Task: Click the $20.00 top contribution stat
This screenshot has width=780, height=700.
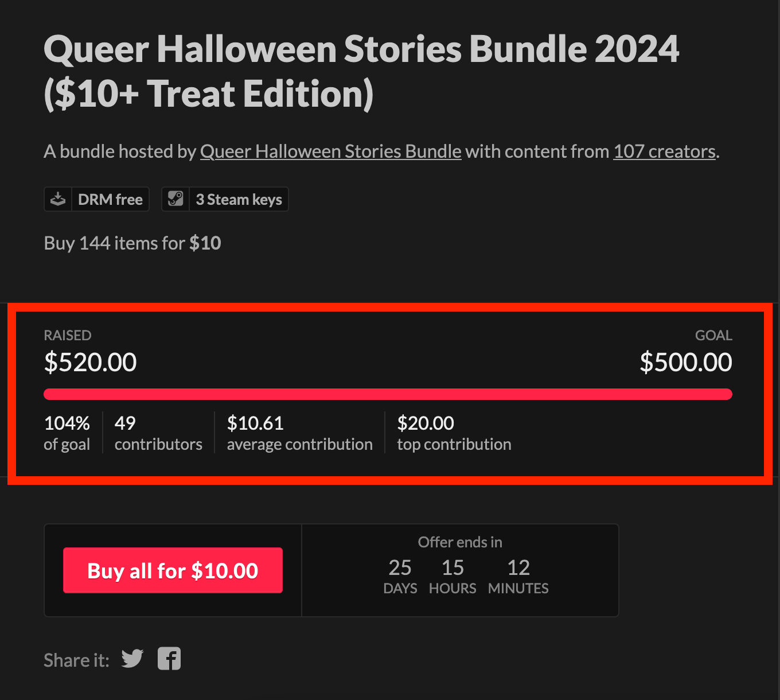Action: 454,433
